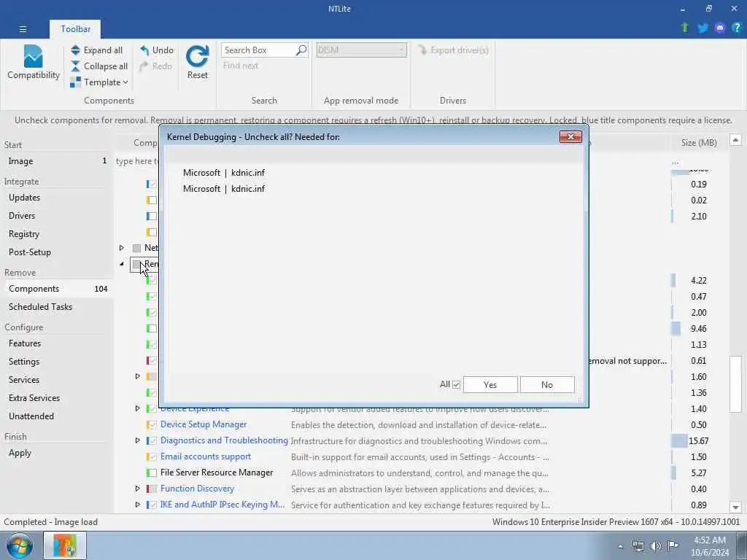Toggle the All checkbox in dialog
747x560 pixels.
click(x=456, y=385)
